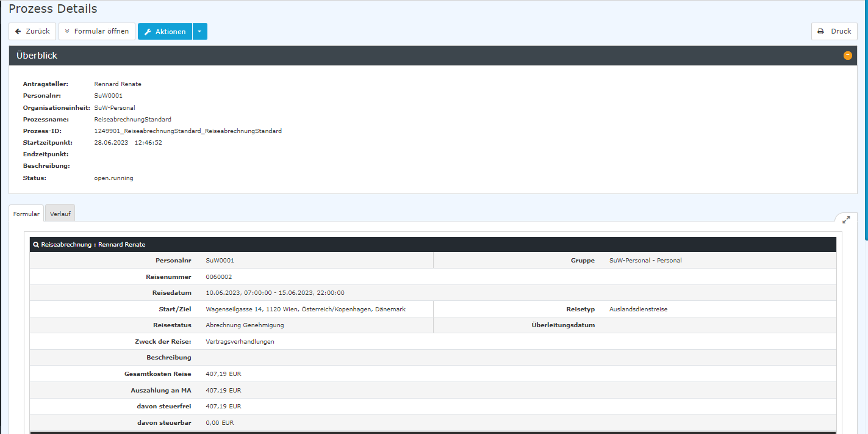Click the vertical scrollbar on right edge
868x434 pixels.
coord(866,122)
